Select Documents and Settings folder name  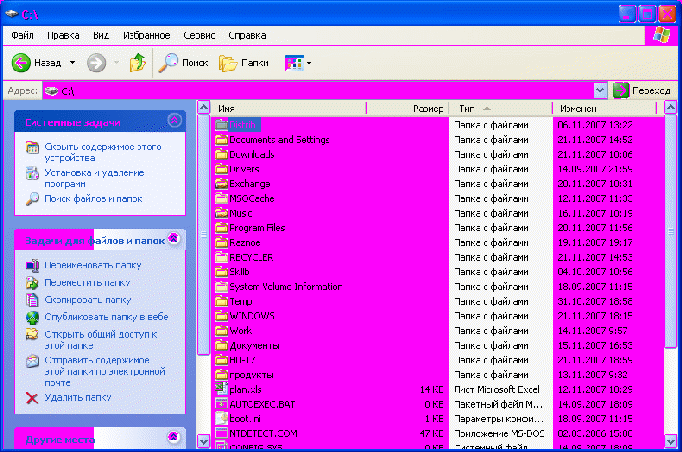279,140
